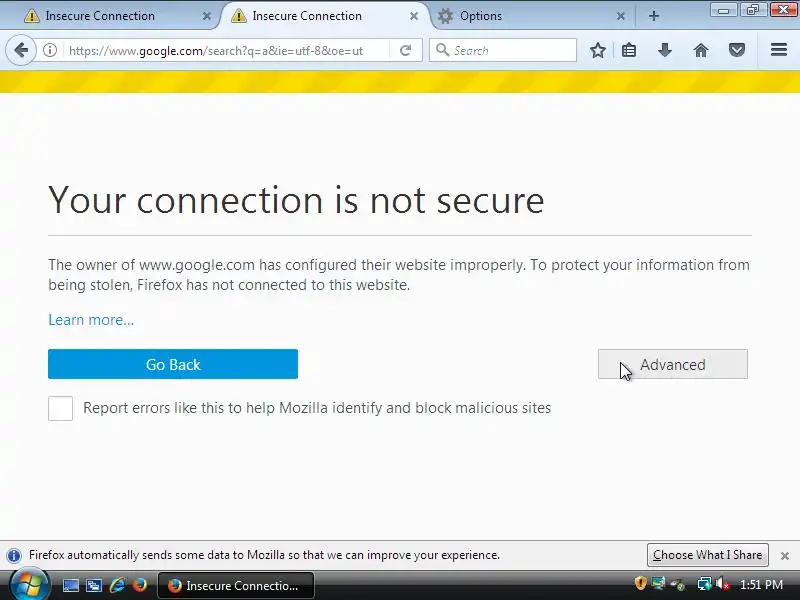Click the magnifier icon in search box
Viewport: 800px width, 600px height.
pyautogui.click(x=442, y=50)
